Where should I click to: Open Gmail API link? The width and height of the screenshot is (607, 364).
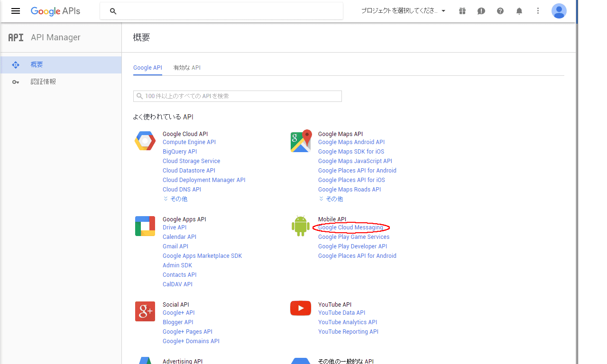click(175, 246)
